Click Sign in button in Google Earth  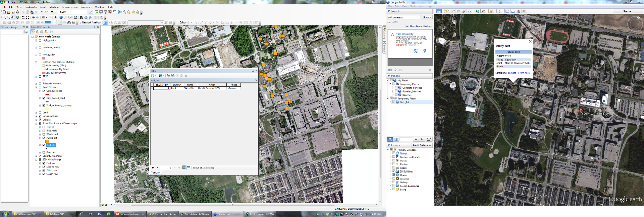[627, 11]
